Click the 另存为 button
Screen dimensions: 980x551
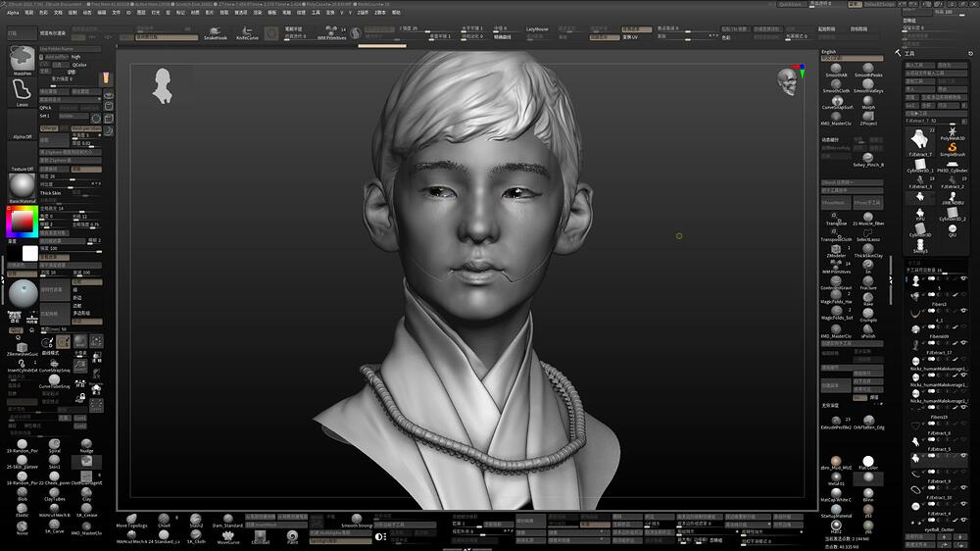(x=953, y=65)
